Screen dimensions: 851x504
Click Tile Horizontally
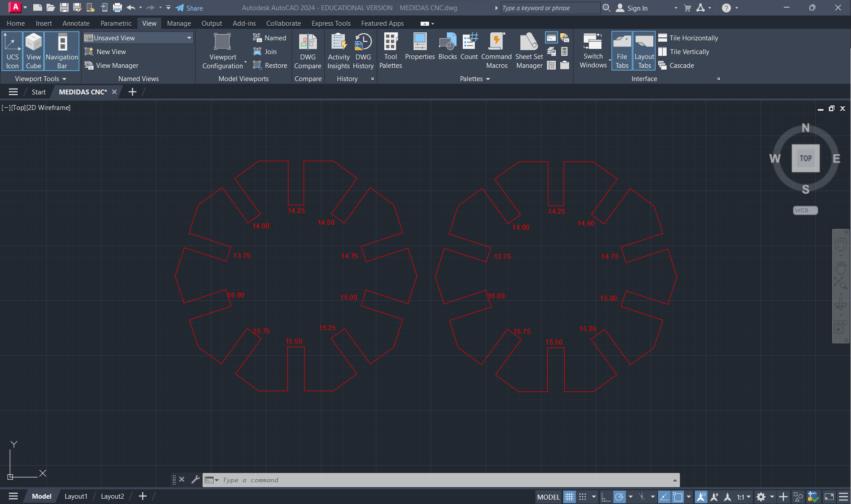(688, 38)
